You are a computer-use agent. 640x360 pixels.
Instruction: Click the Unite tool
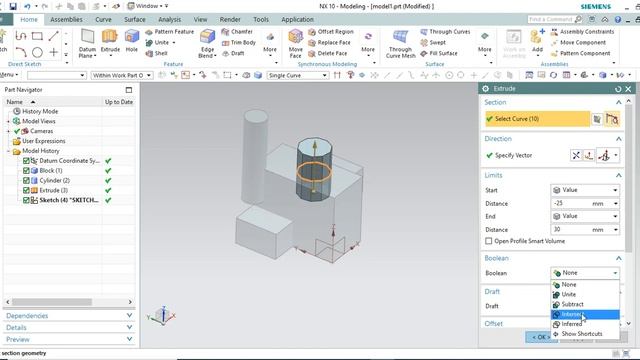click(157, 42)
